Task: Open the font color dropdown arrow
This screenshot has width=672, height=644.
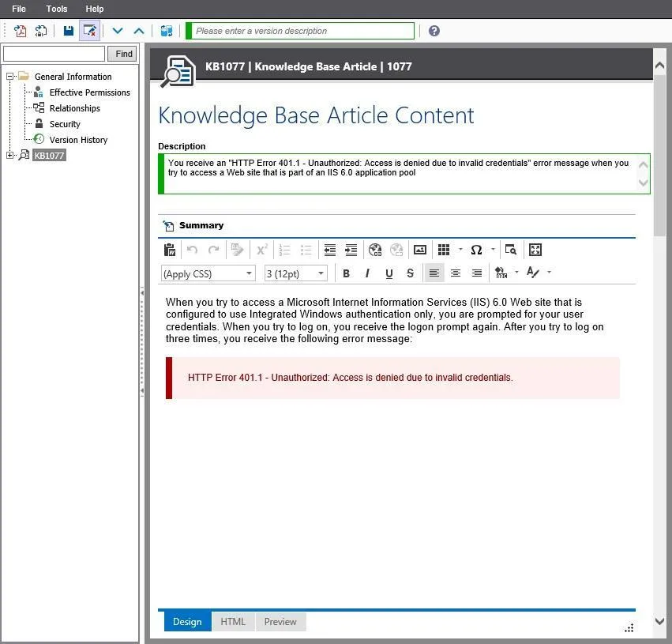Action: click(x=549, y=272)
